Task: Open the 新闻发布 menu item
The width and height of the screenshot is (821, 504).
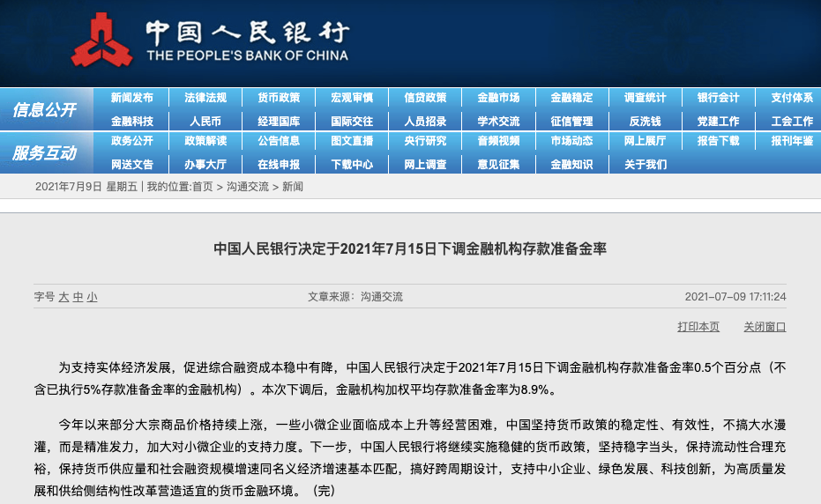Action: coord(132,98)
